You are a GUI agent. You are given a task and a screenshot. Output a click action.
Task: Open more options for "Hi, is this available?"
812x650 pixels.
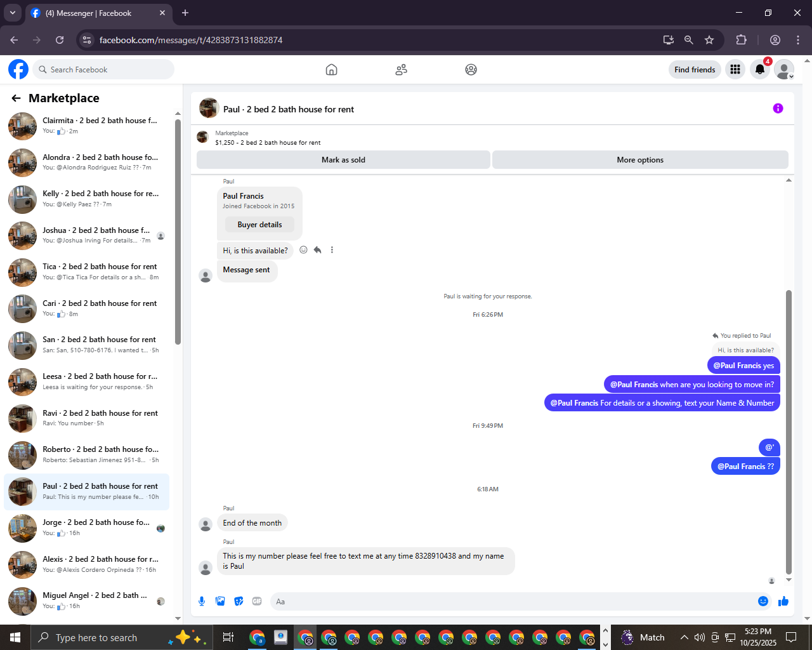pyautogui.click(x=332, y=250)
